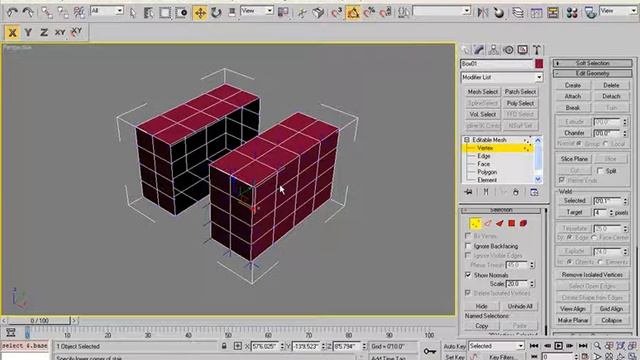Image resolution: width=640 pixels, height=360 pixels.
Task: Collapse the Selection rollout header
Action: [x=501, y=210]
